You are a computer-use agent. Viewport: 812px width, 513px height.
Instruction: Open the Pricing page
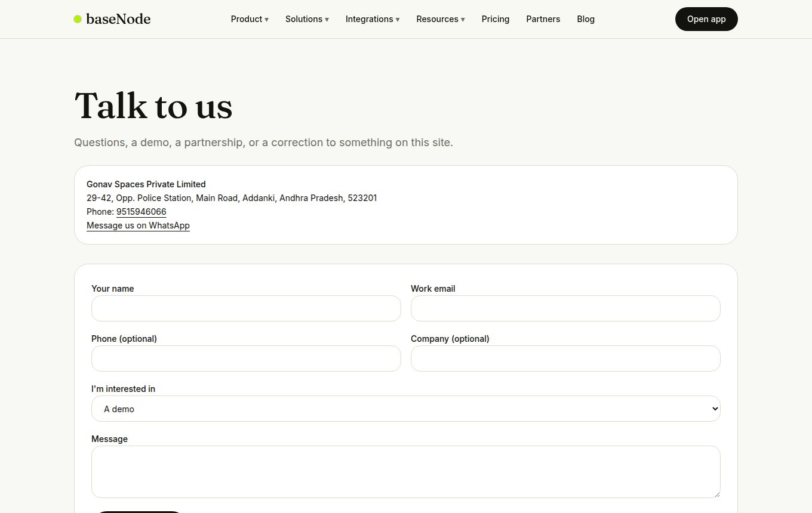click(x=496, y=19)
